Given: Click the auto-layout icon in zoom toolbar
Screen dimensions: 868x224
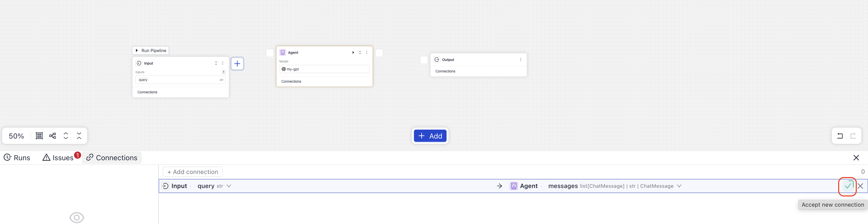Looking at the screenshot, I should pyautogui.click(x=53, y=136).
